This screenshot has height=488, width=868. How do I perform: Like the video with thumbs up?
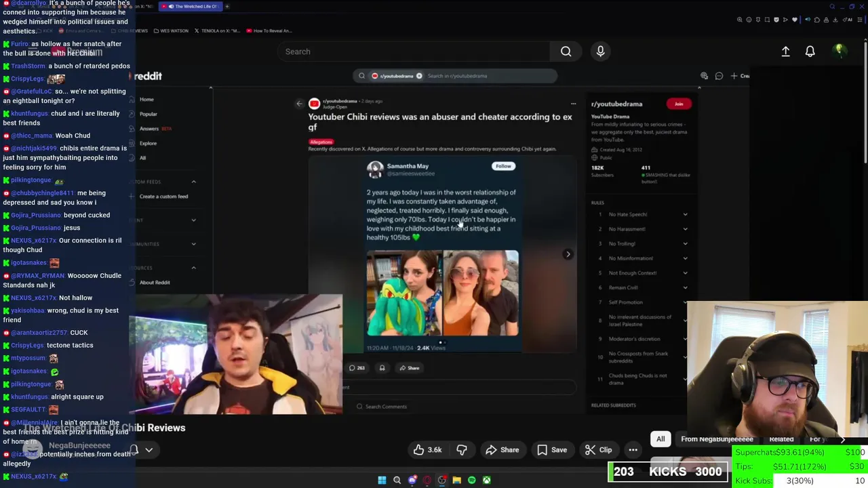(428, 450)
